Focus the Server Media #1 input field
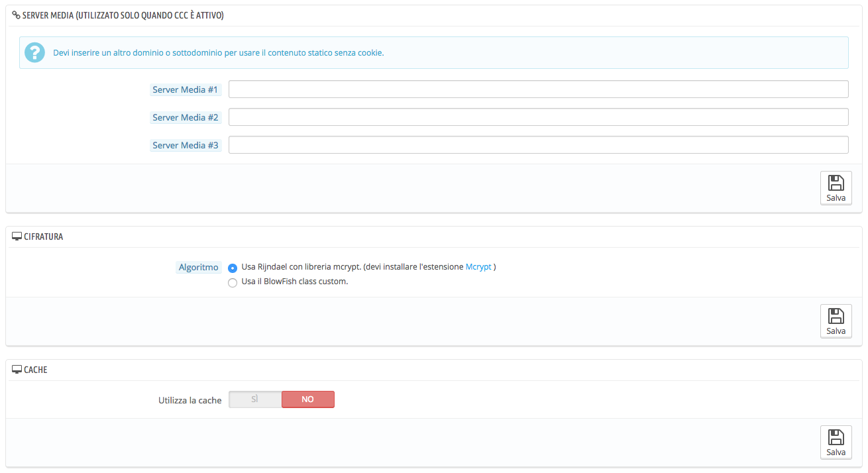868x473 pixels. 538,89
